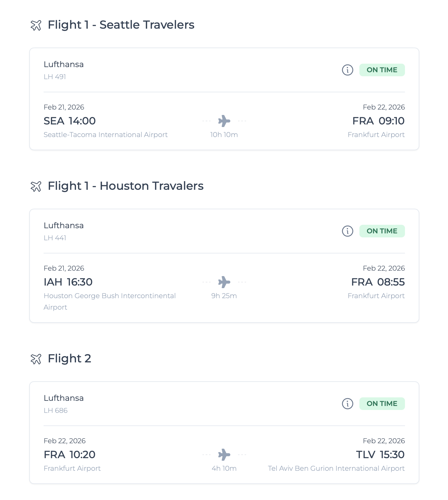Click IAH 16:30 departure entry
Image resolution: width=448 pixels, height=500 pixels.
[68, 282]
